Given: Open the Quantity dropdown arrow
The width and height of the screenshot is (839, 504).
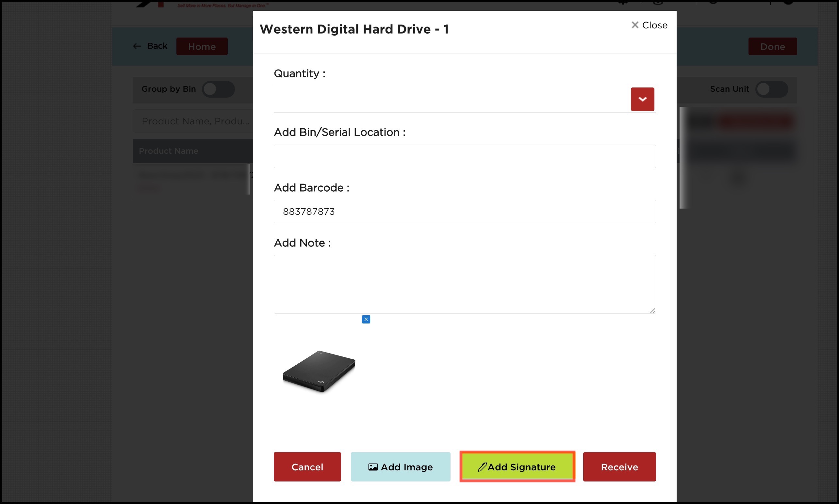Looking at the screenshot, I should tap(642, 99).
